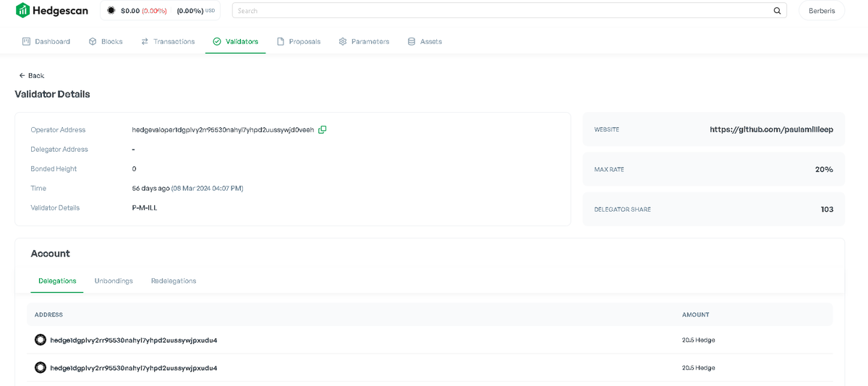Click the Validator Details heading
The width and height of the screenshot is (868, 386).
52,94
